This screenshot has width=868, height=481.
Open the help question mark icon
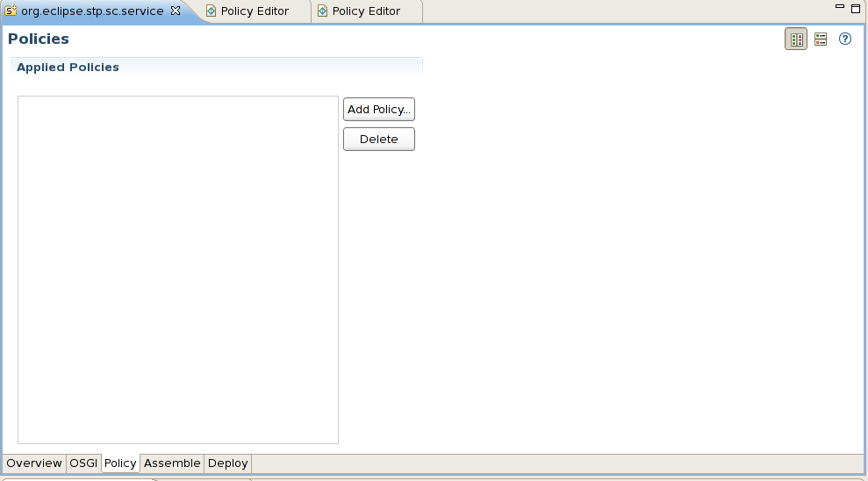[x=845, y=39]
